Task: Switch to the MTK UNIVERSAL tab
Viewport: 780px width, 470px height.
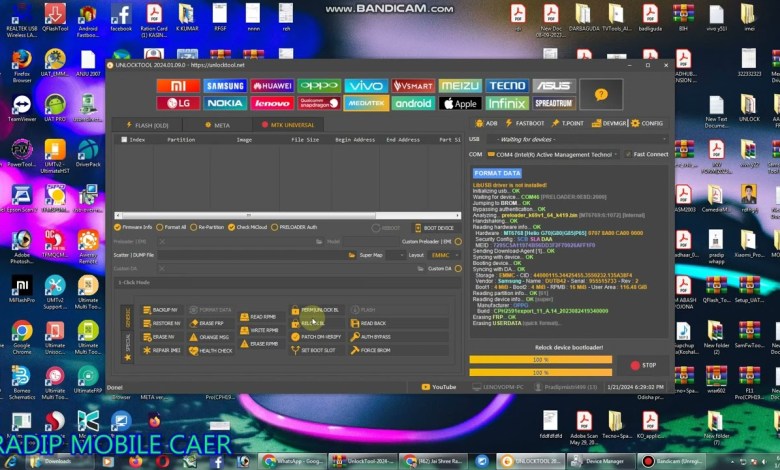Action: (288, 125)
